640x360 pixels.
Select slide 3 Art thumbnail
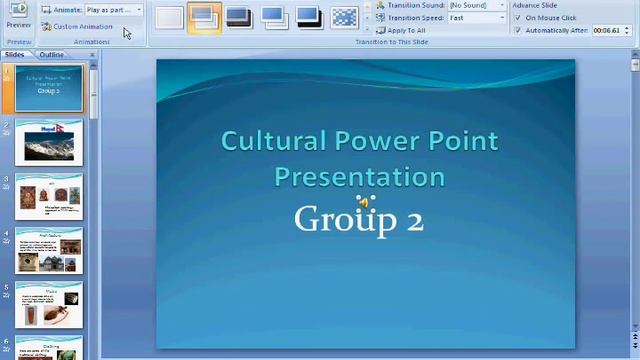[x=49, y=197]
